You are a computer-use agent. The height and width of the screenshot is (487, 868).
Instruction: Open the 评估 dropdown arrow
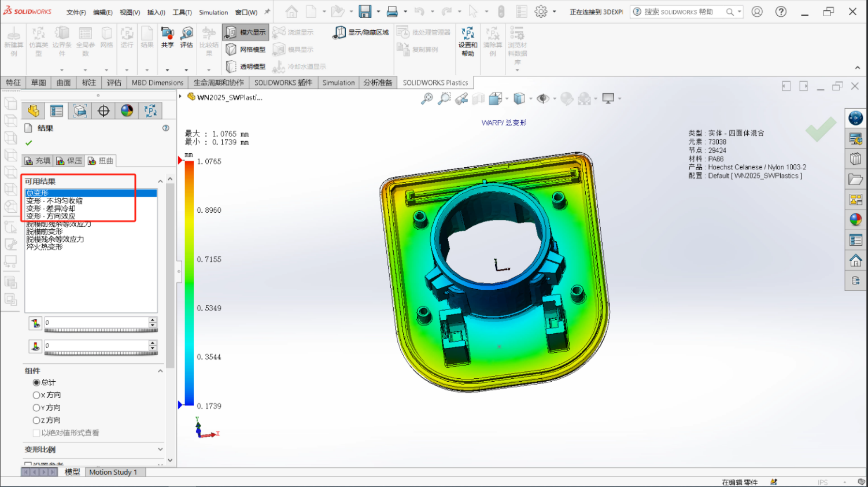[186, 71]
